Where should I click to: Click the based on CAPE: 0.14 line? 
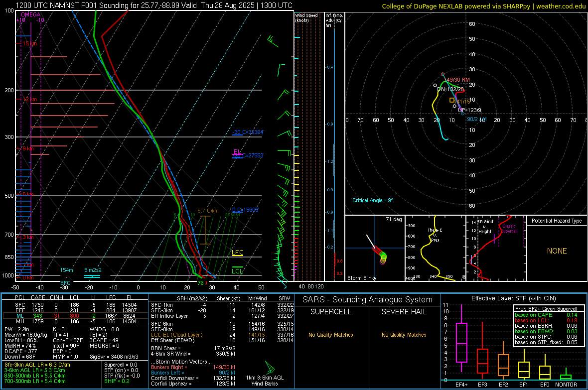point(546,315)
